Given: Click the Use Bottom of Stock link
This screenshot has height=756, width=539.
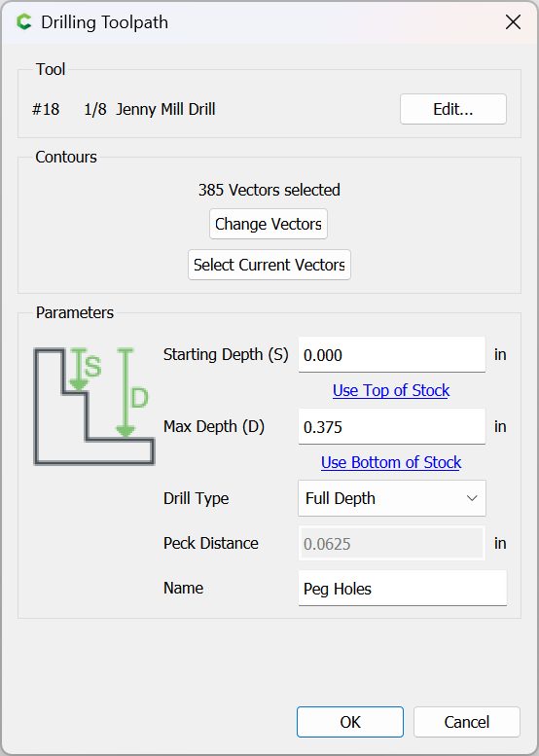Looking at the screenshot, I should coord(391,462).
